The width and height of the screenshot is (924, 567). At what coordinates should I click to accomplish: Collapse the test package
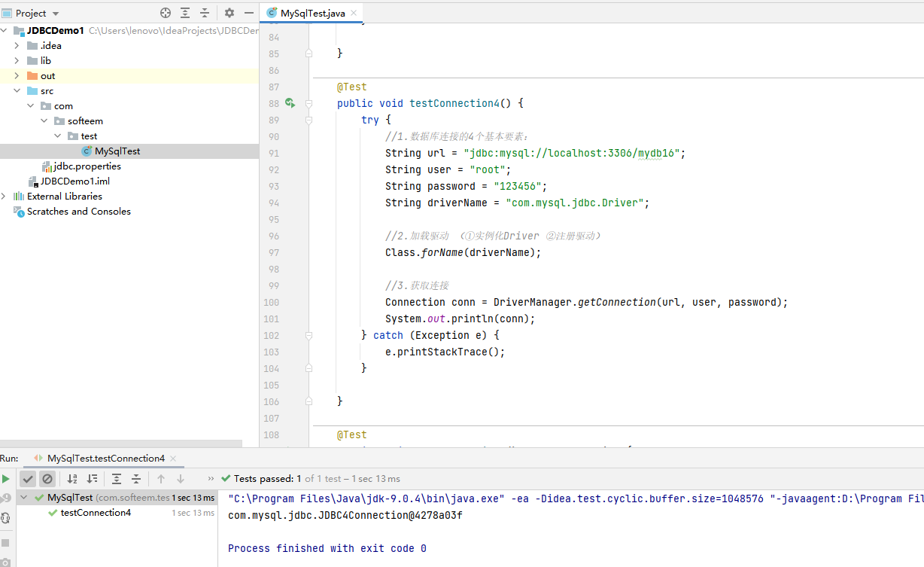pos(58,136)
